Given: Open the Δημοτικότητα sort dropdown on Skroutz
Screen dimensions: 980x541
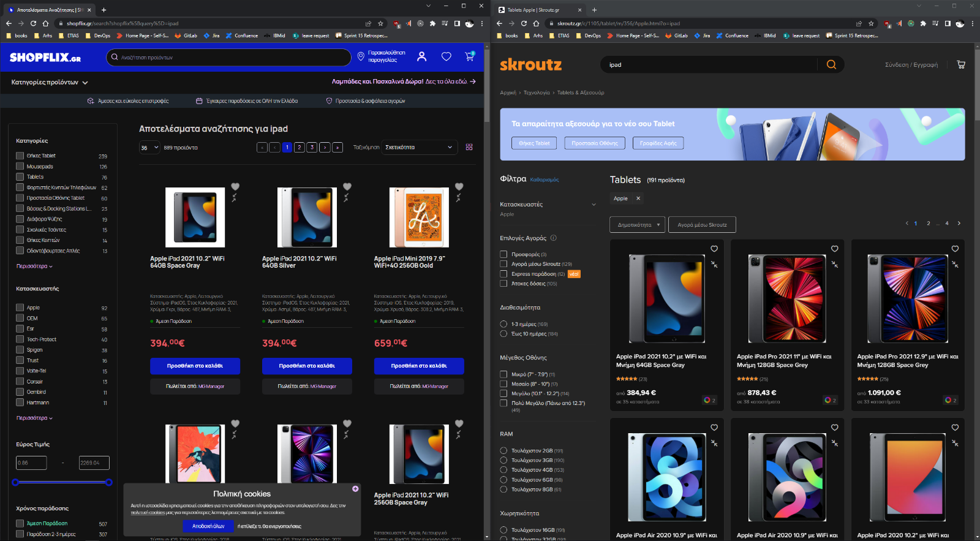Looking at the screenshot, I should 638,225.
